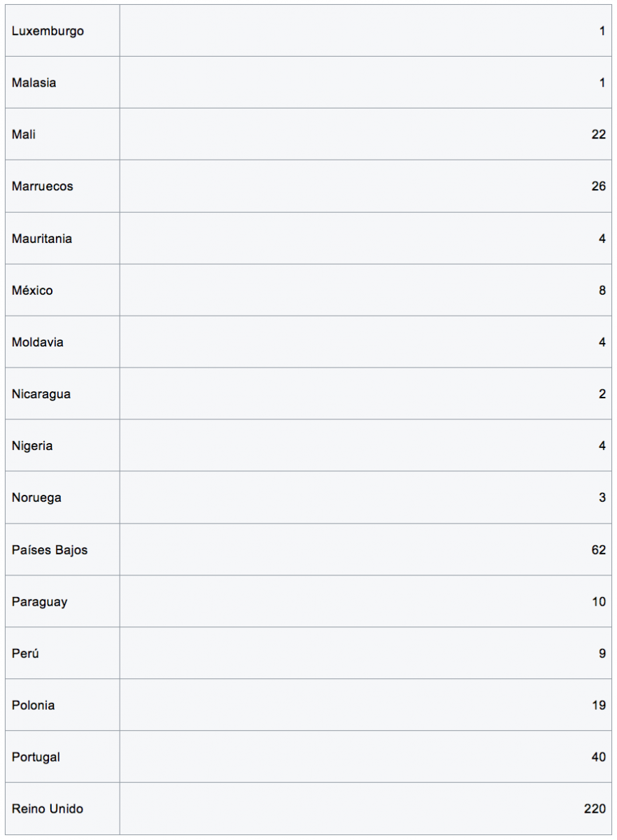This screenshot has width=617, height=840.
Task: Click the value 26 in Marruecos row
Action: [598, 186]
